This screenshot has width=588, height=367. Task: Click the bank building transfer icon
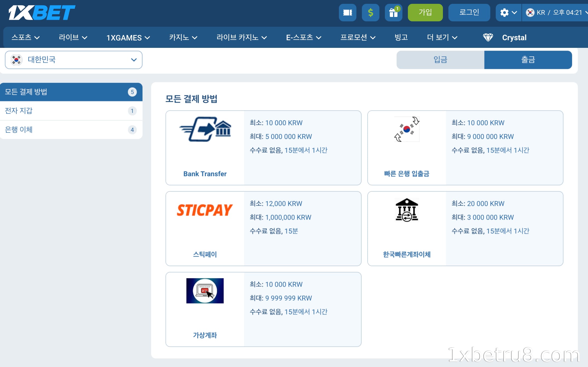[407, 210]
